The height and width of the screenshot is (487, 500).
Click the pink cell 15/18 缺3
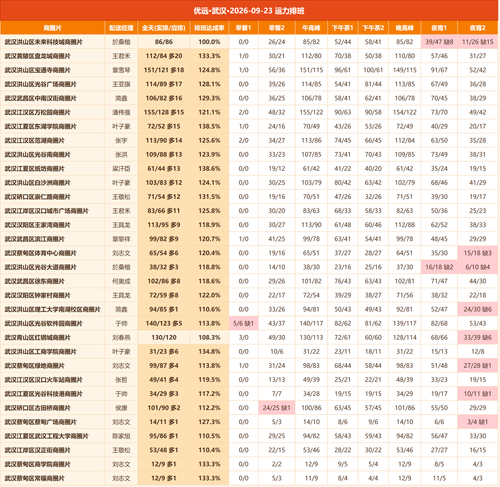tap(478, 253)
